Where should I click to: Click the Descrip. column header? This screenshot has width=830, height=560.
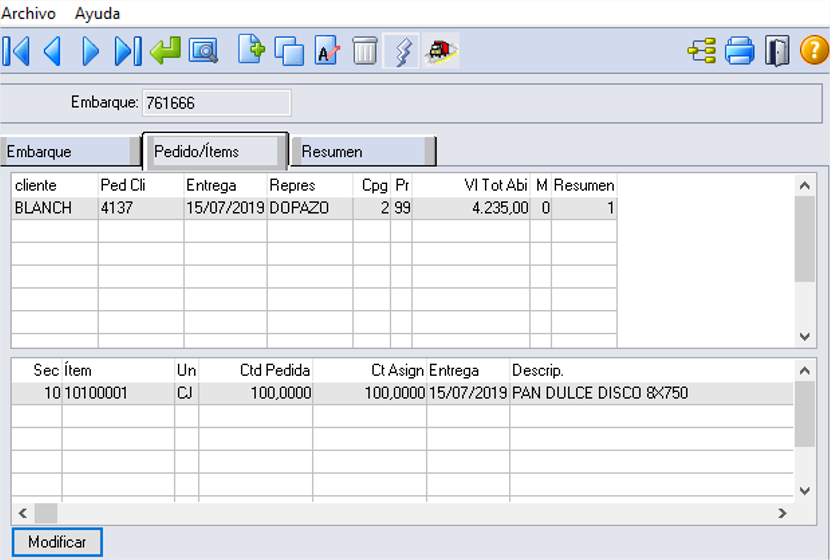(652, 371)
